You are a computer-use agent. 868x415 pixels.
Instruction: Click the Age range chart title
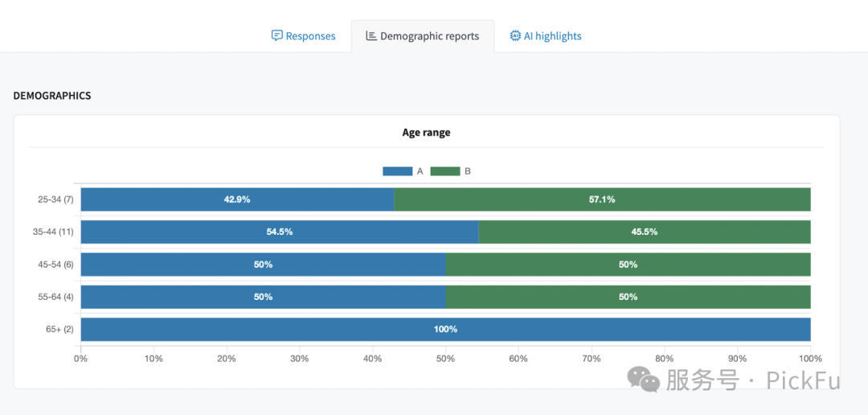426,133
